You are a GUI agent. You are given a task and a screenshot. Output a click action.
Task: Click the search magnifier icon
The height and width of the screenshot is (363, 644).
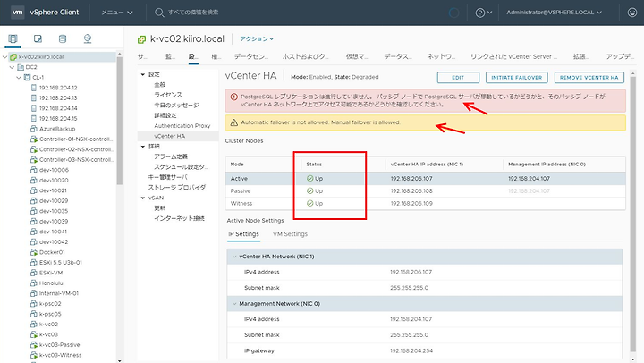159,13
